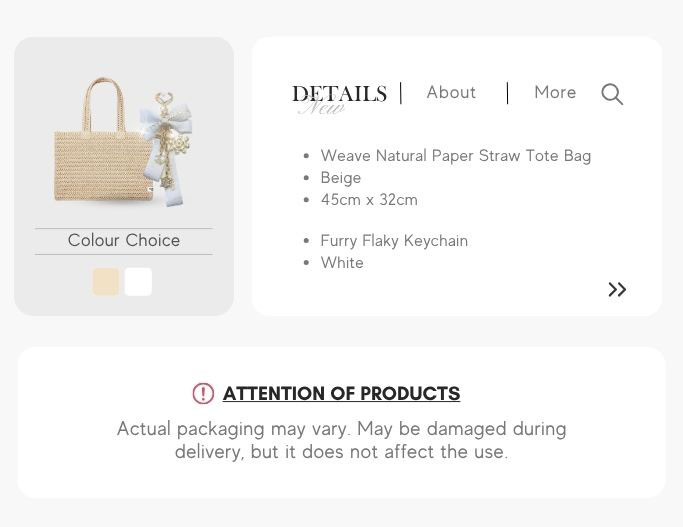Click the red exclamation warning icon

point(203,393)
